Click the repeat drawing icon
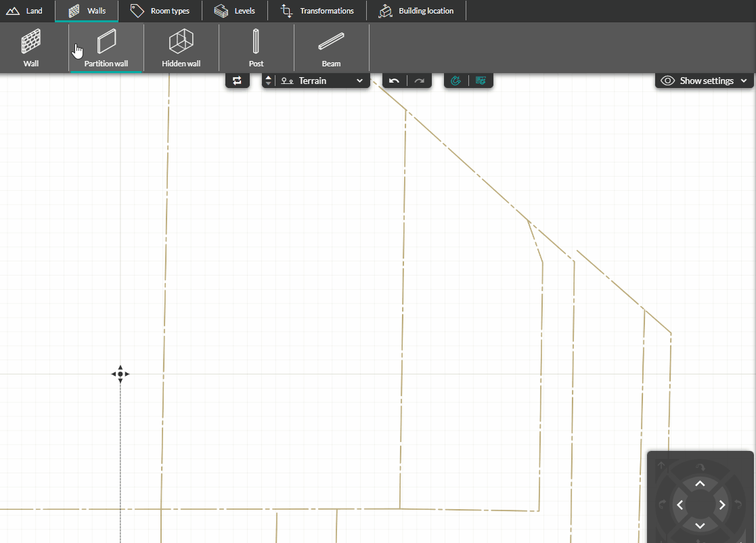756x543 pixels. tap(237, 80)
